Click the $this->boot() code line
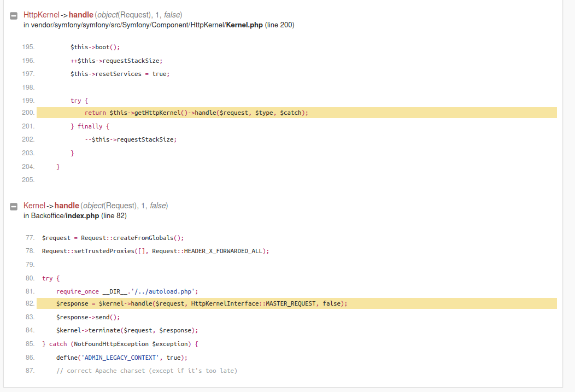The height and width of the screenshot is (392, 575). (x=95, y=48)
